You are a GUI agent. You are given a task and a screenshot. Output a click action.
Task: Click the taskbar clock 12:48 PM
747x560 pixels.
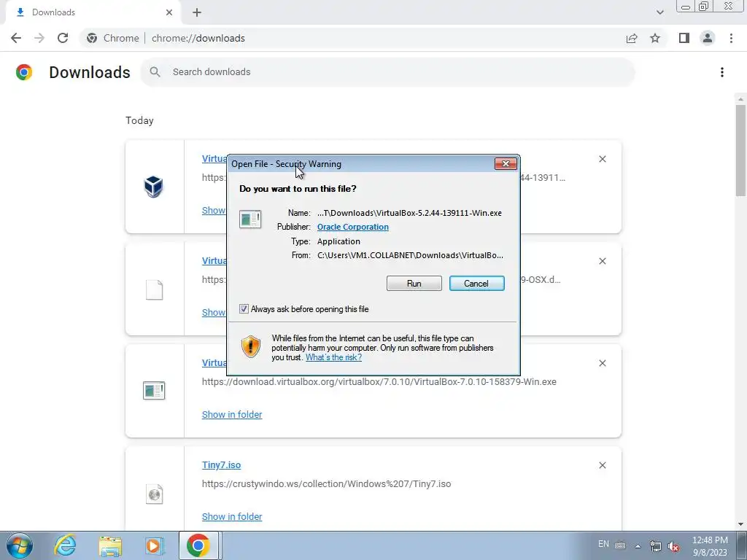click(x=710, y=540)
